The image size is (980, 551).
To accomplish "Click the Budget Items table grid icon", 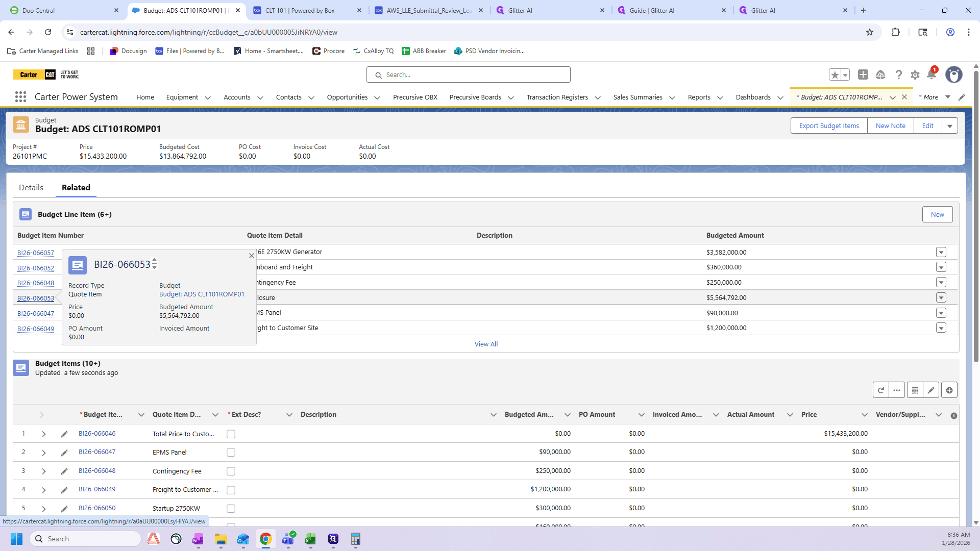I will pos(915,390).
